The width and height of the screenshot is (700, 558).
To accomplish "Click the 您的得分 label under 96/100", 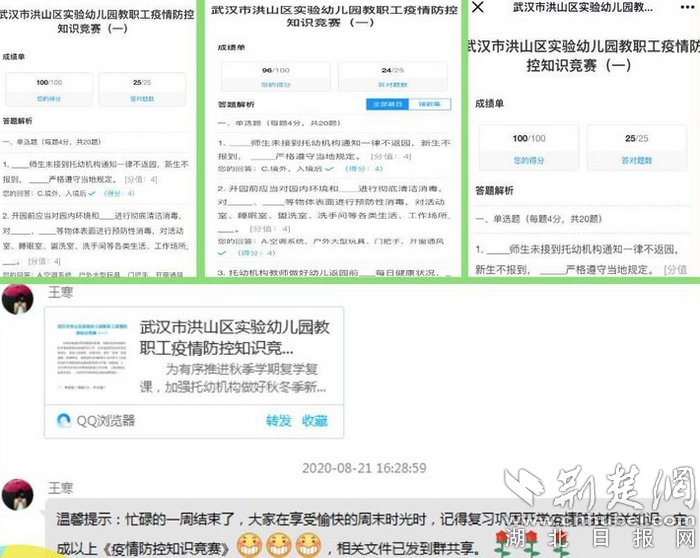I will tap(275, 84).
